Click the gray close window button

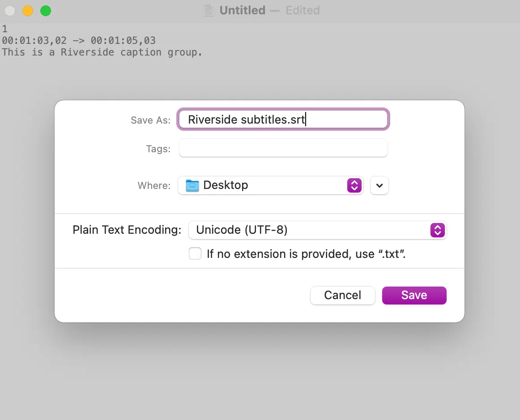click(x=10, y=11)
